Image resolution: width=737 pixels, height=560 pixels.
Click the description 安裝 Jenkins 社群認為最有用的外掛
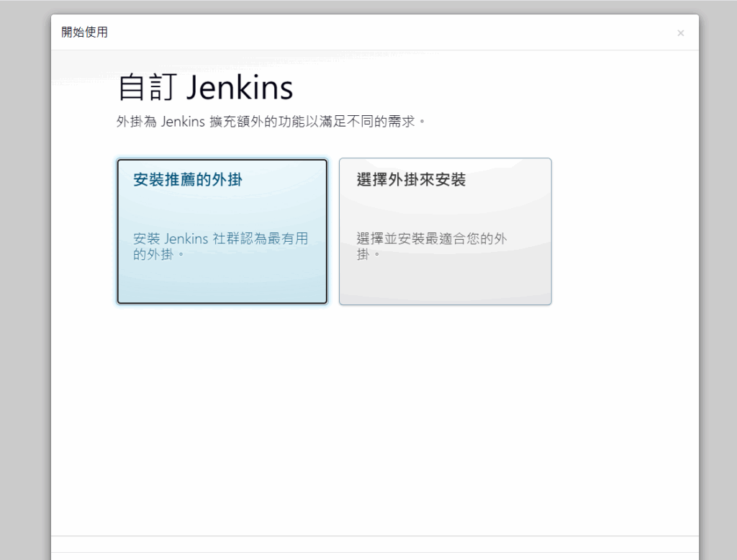(x=220, y=246)
